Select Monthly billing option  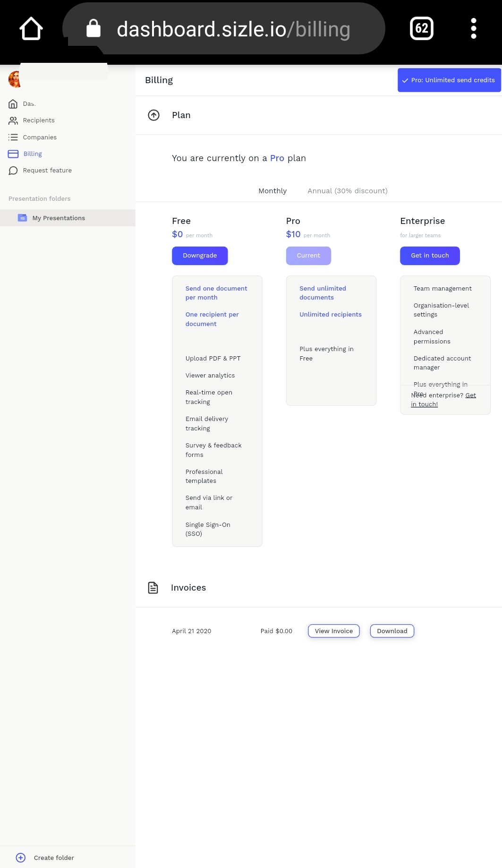coord(272,191)
